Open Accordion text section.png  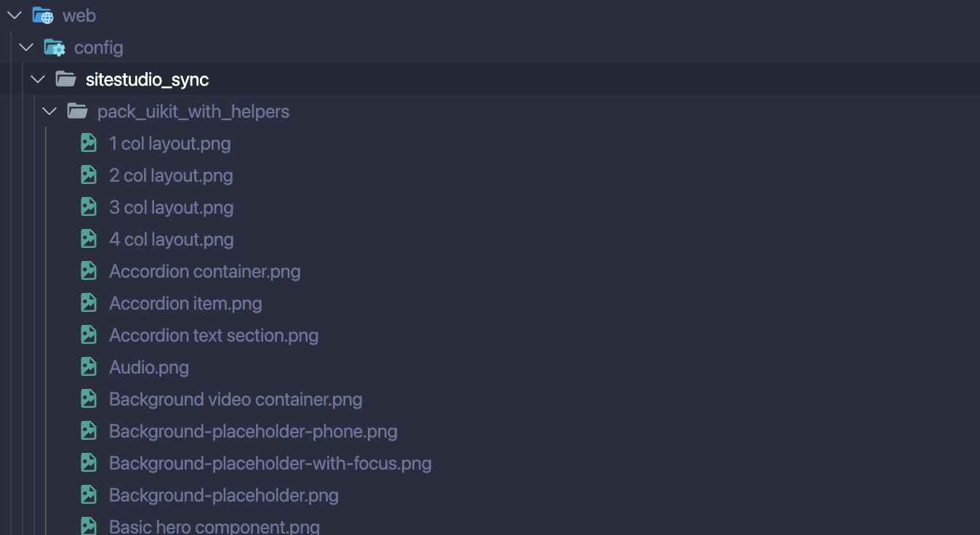[213, 334]
